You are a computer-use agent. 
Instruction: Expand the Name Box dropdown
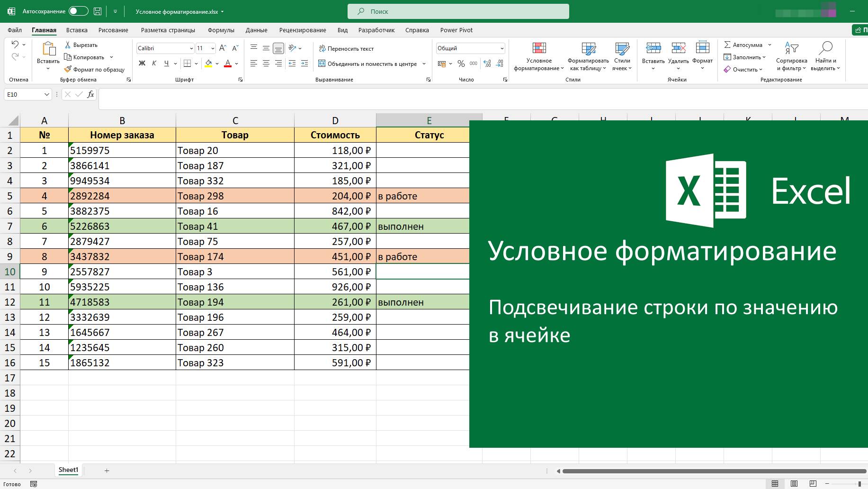46,94
